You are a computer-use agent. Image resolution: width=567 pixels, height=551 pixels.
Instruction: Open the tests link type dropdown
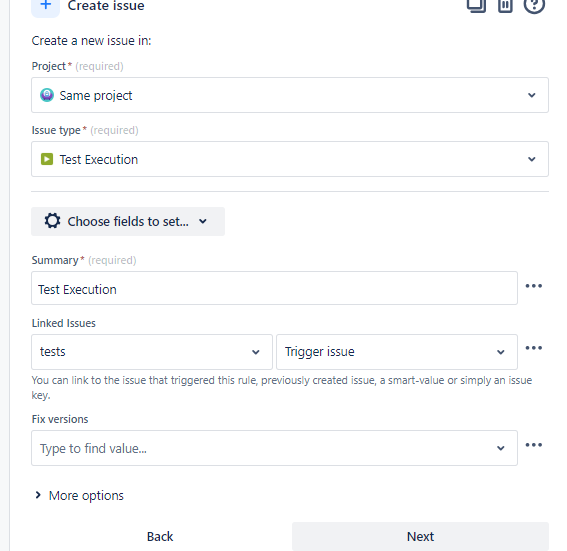click(x=152, y=352)
